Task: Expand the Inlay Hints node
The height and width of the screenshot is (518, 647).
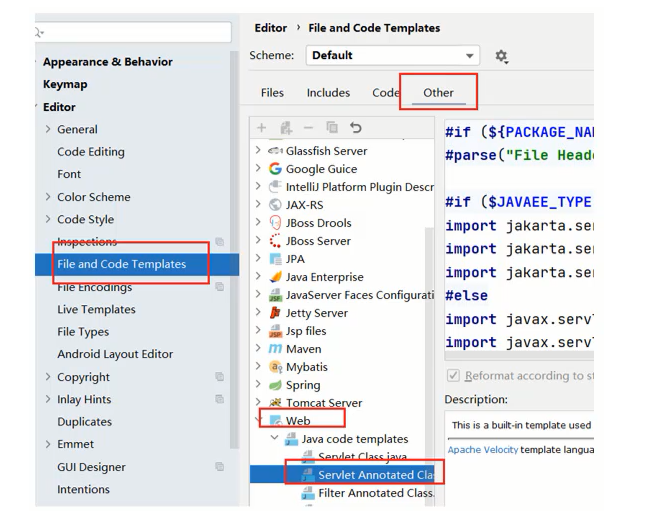Action: (48, 399)
